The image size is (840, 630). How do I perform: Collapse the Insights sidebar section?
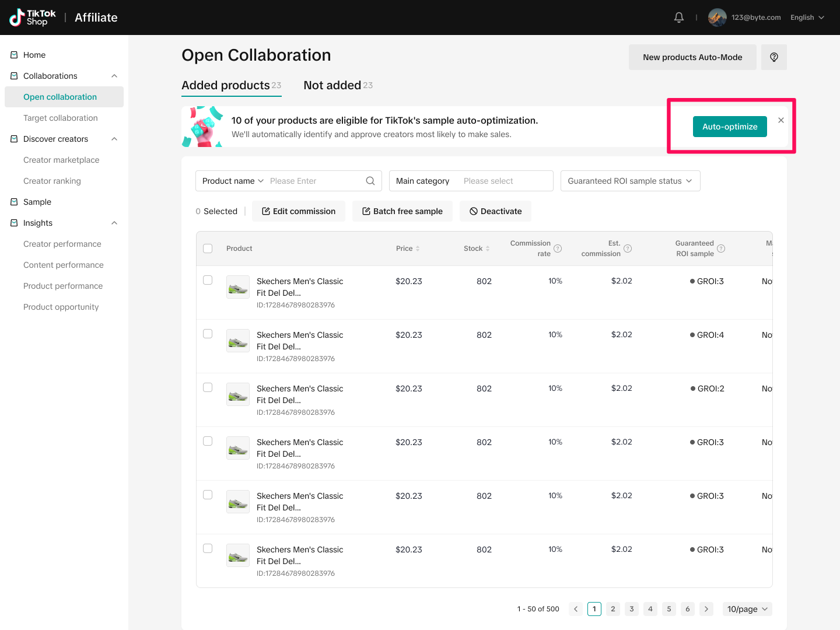point(114,223)
